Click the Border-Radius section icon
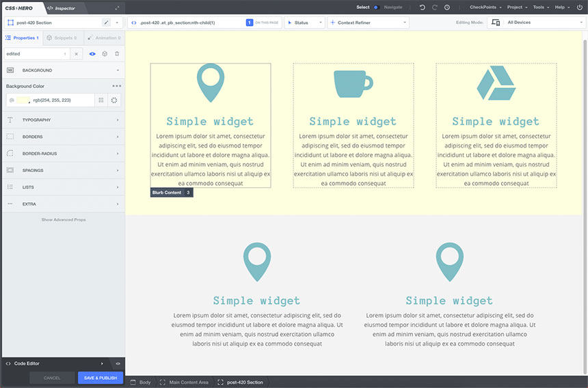This screenshot has width=588, height=388. (x=10, y=154)
